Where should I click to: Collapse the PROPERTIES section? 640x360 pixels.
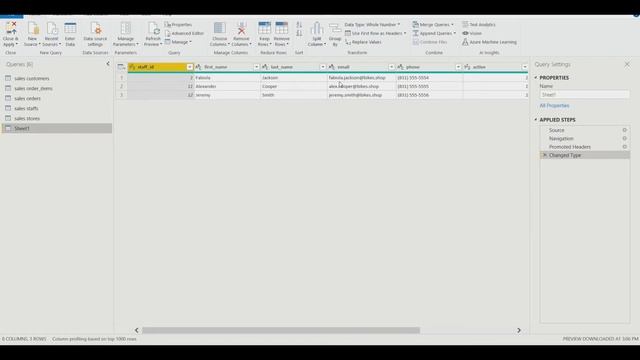coord(536,78)
